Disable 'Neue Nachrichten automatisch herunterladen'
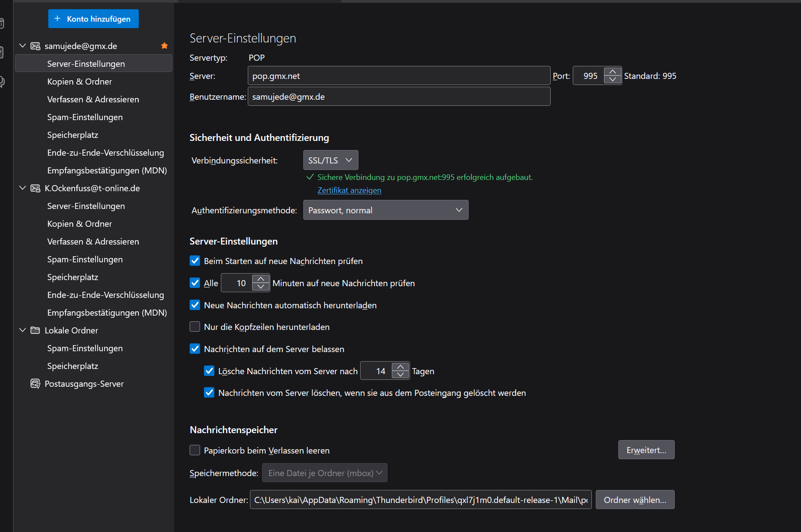 [x=195, y=305]
